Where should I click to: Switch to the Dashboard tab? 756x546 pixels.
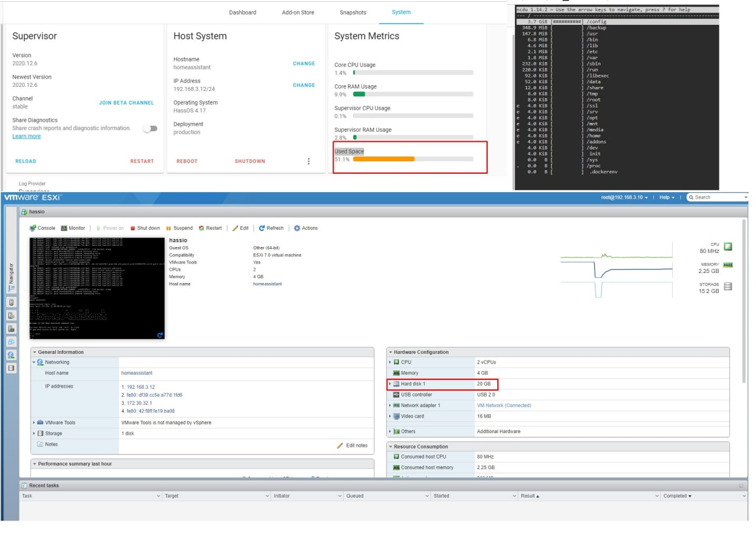(243, 12)
